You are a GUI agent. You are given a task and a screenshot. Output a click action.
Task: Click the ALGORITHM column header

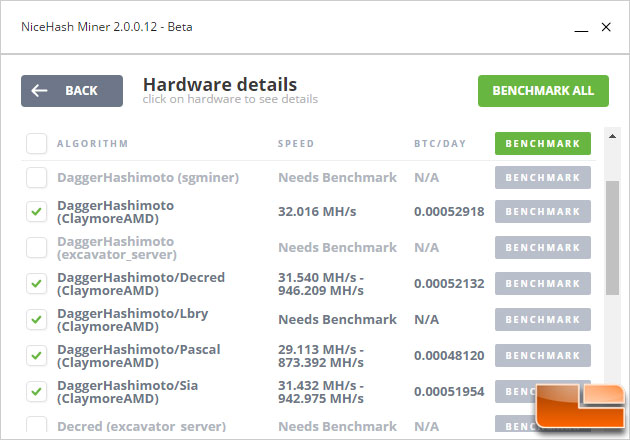click(x=92, y=143)
